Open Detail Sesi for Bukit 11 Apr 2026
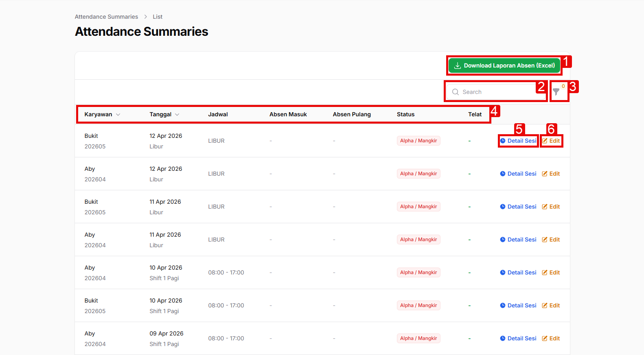Viewport: 644px width, 355px height. click(x=518, y=207)
